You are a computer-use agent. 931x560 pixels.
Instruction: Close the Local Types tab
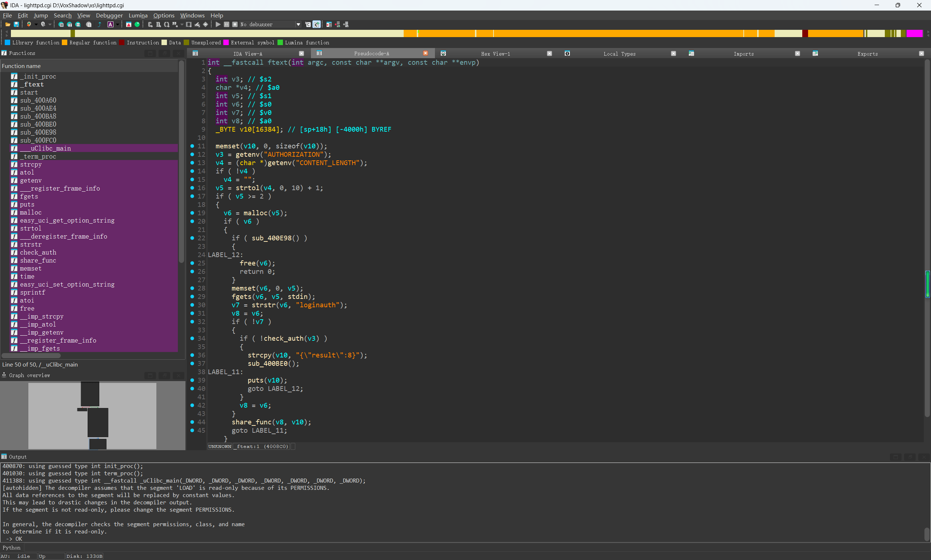[673, 53]
